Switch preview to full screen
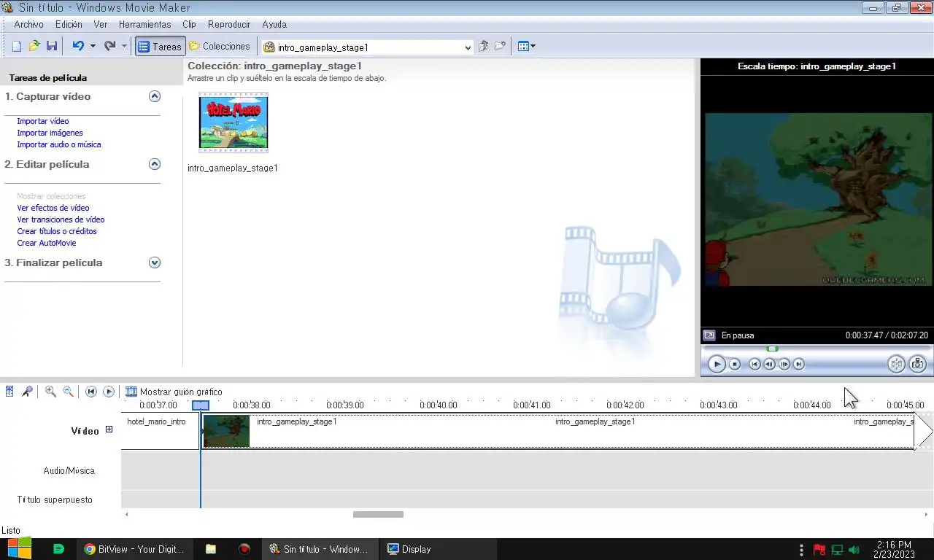934x560 pixels. click(x=709, y=335)
